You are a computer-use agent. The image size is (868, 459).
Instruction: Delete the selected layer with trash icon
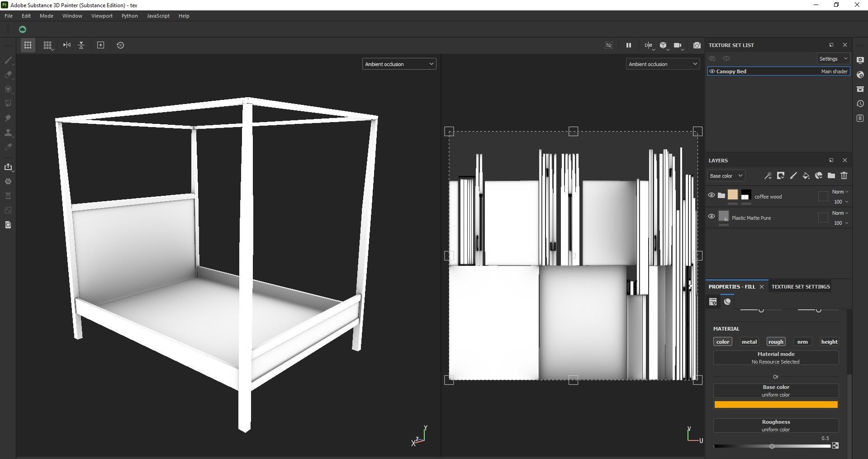click(844, 176)
